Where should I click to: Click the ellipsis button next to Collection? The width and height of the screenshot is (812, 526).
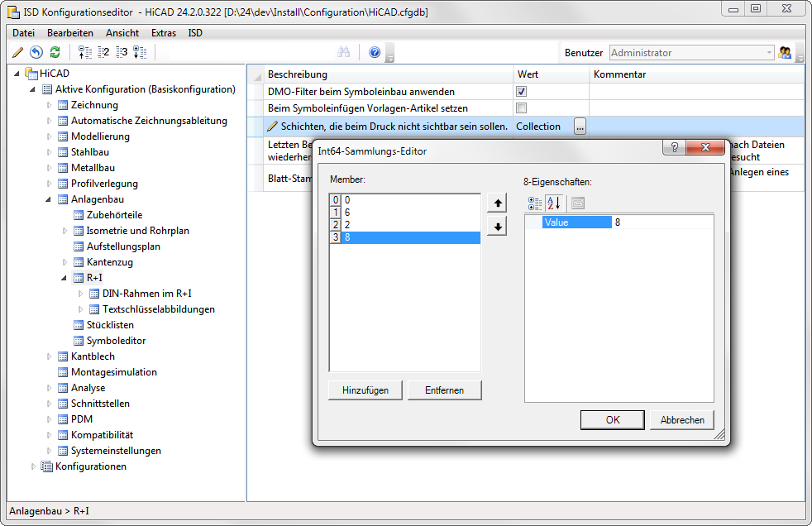coord(580,127)
